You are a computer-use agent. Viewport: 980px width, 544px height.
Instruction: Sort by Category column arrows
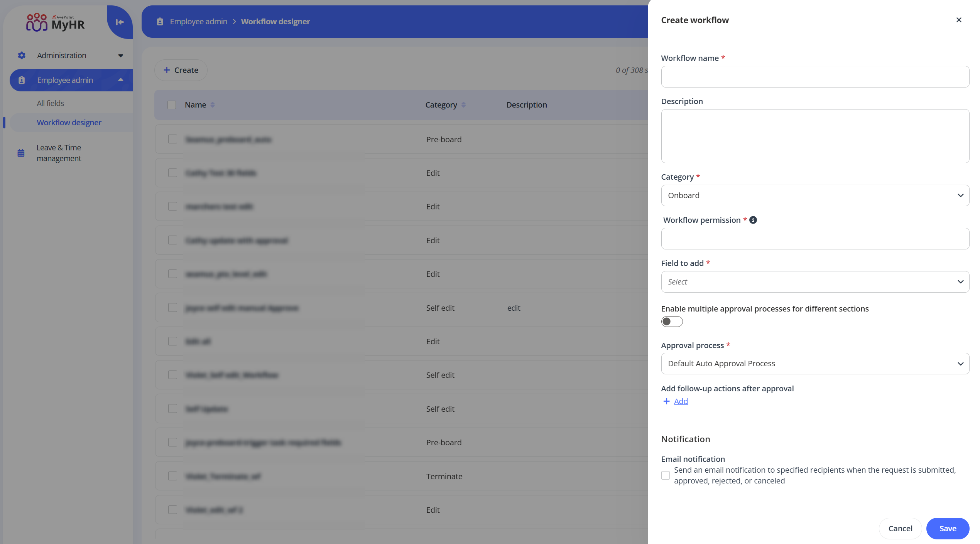pos(463,105)
